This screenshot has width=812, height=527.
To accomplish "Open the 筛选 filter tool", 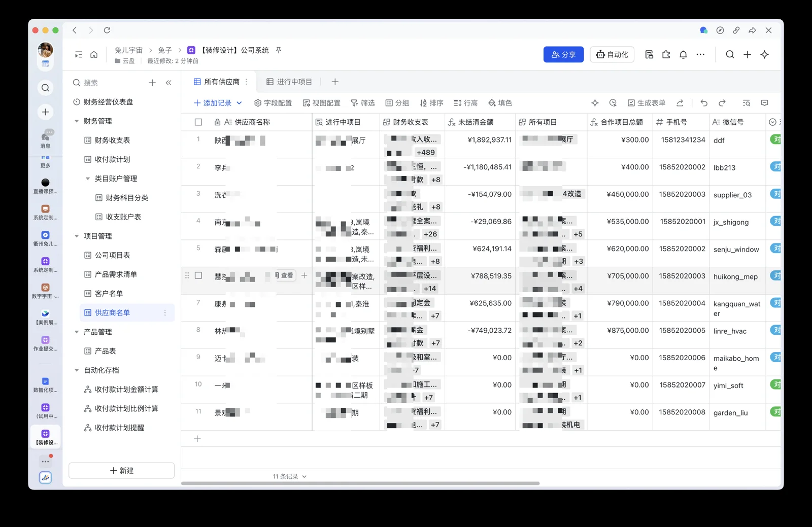I will pyautogui.click(x=363, y=103).
